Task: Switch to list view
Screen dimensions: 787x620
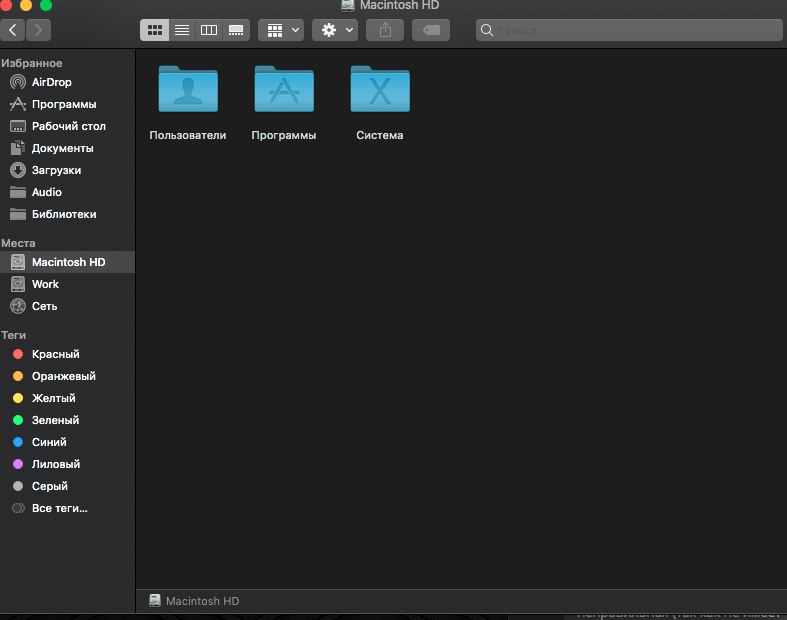Action: click(x=182, y=30)
